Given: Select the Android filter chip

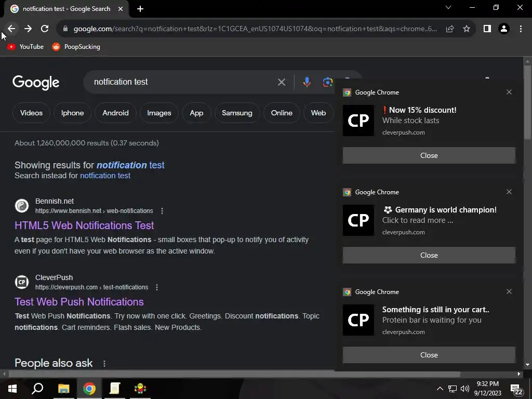Looking at the screenshot, I should [115, 113].
